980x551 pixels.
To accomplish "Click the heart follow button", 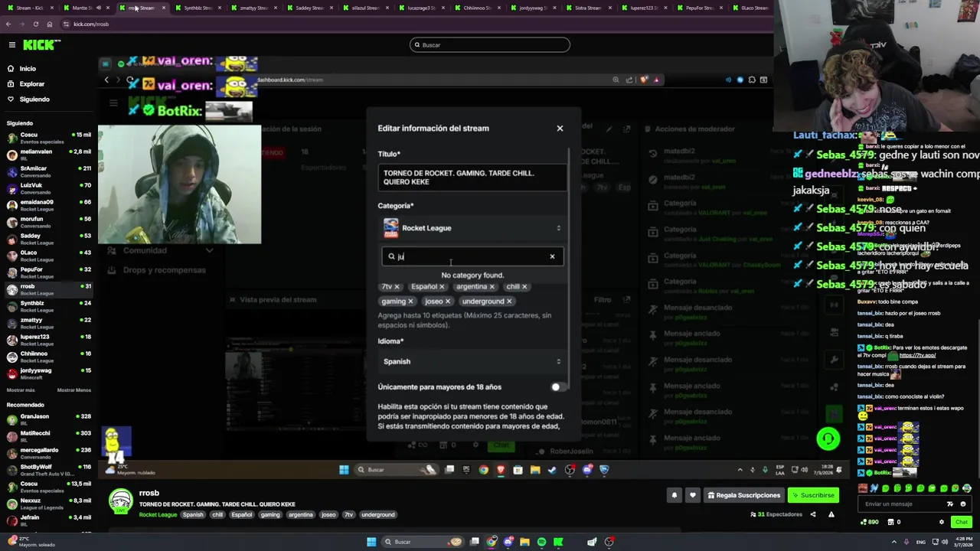I will (x=693, y=495).
